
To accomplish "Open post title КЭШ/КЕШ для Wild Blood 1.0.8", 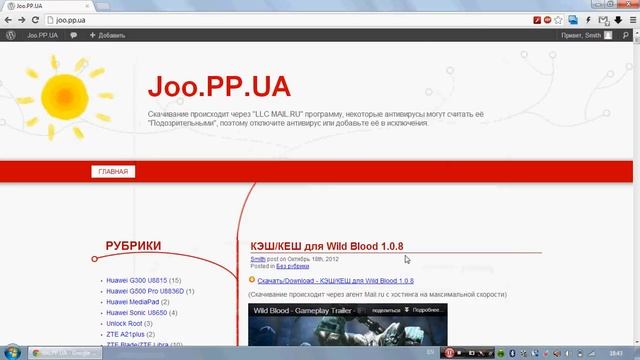I will pos(327,247).
